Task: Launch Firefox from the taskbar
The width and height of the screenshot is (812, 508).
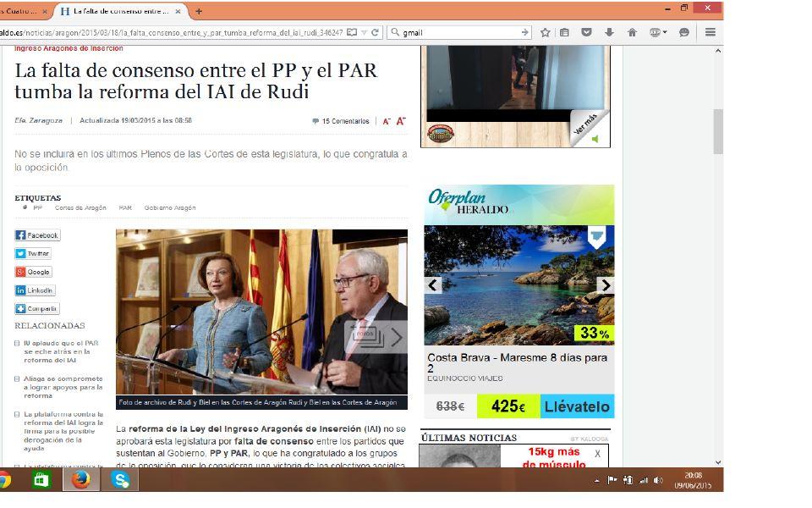Action: tap(82, 480)
